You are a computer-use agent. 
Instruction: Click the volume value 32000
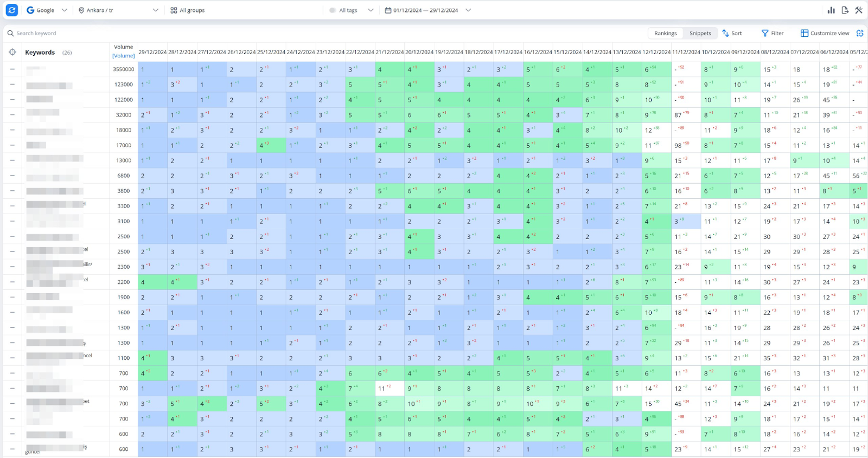click(x=124, y=114)
